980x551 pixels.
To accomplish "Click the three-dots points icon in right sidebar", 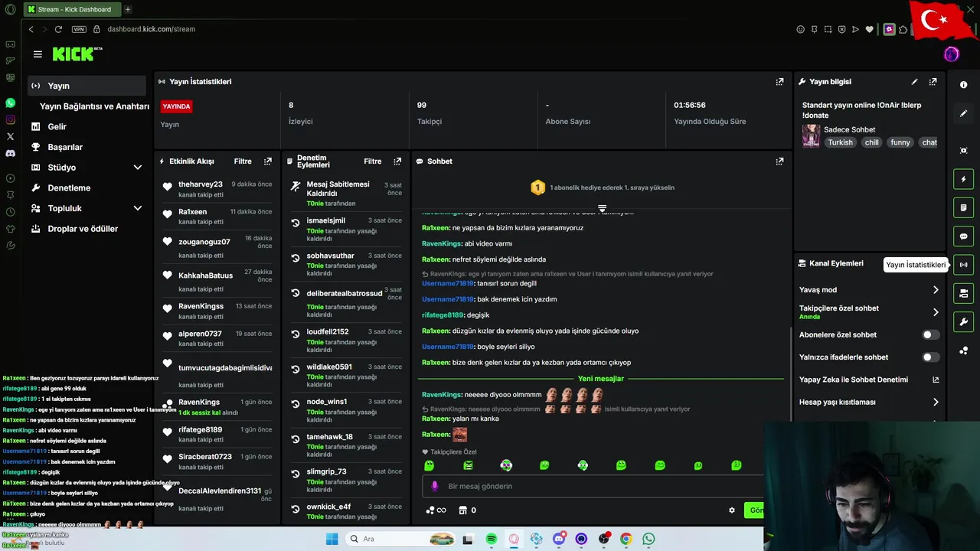I will [964, 350].
